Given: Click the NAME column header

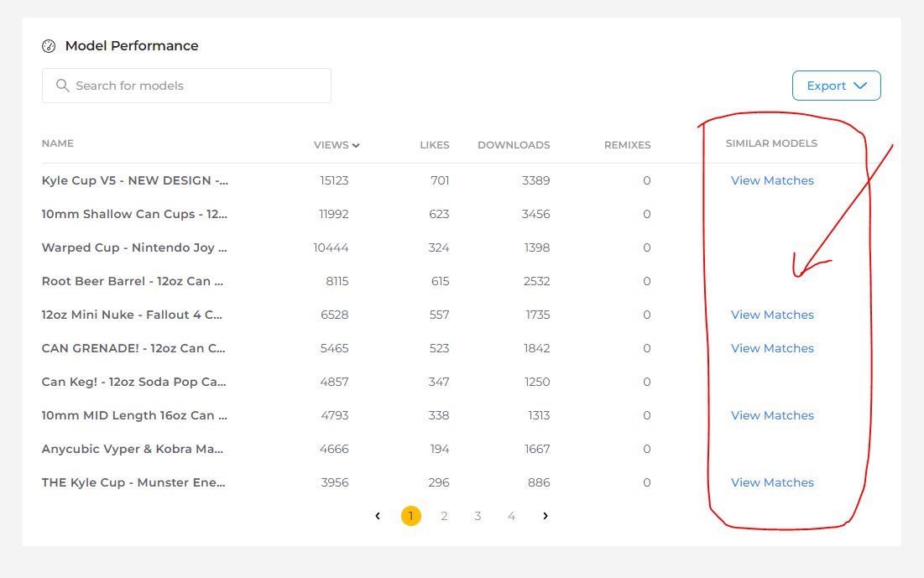Looking at the screenshot, I should pos(57,143).
